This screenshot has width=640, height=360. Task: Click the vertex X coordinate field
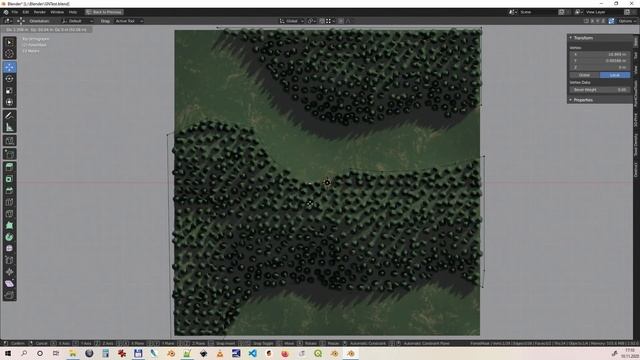click(x=600, y=54)
